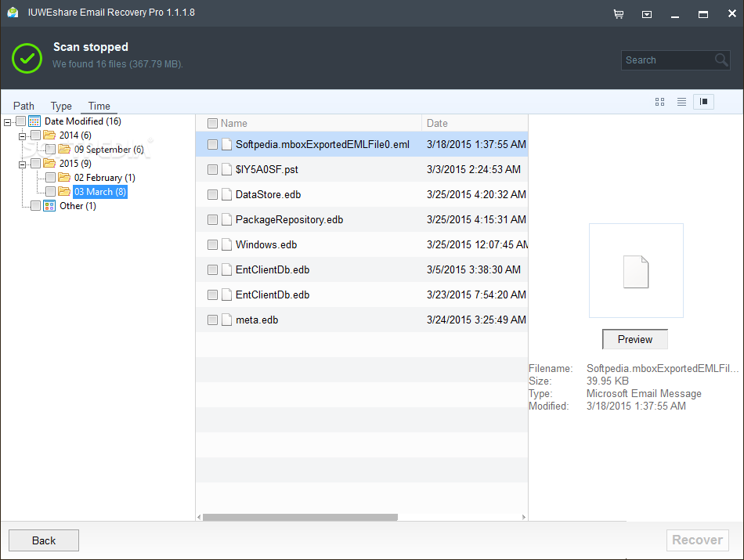
Task: Click file icon of DataStore.edb
Action: [x=227, y=194]
